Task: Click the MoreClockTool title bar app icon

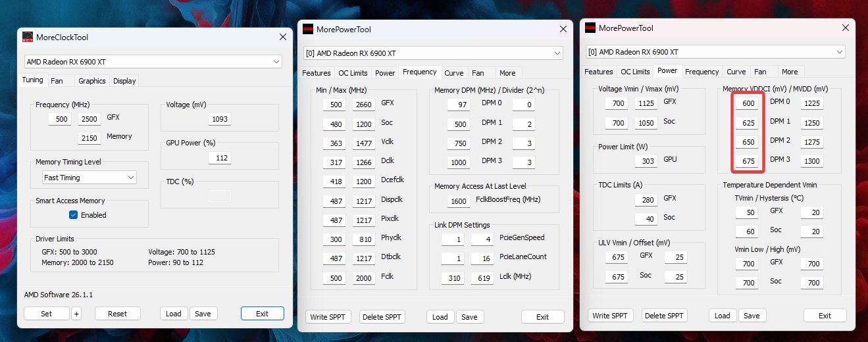Action: tap(28, 37)
